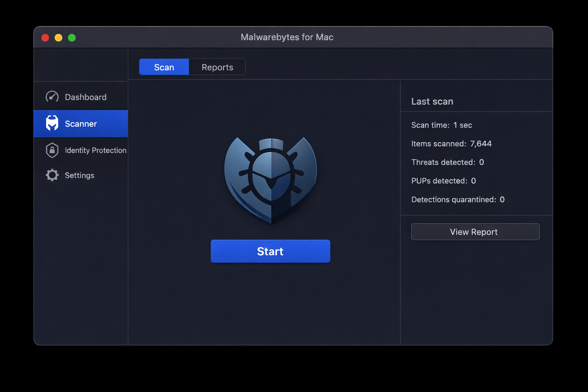This screenshot has height=392, width=588.
Task: Start a new scan
Action: (x=270, y=251)
